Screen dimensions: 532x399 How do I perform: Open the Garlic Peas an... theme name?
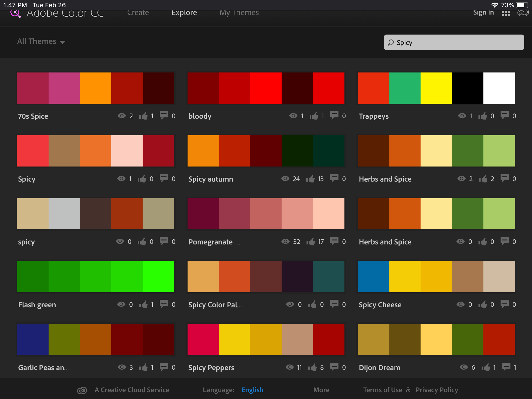click(44, 368)
